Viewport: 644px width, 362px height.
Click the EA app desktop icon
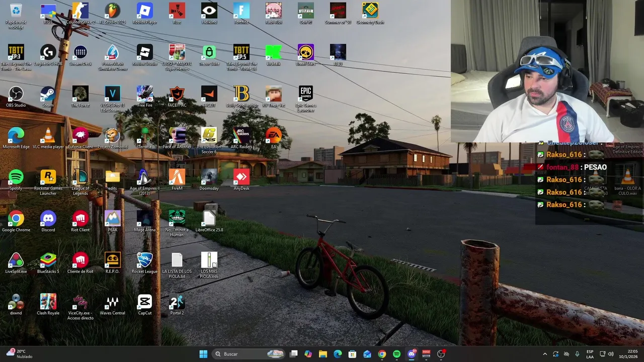pos(273,138)
